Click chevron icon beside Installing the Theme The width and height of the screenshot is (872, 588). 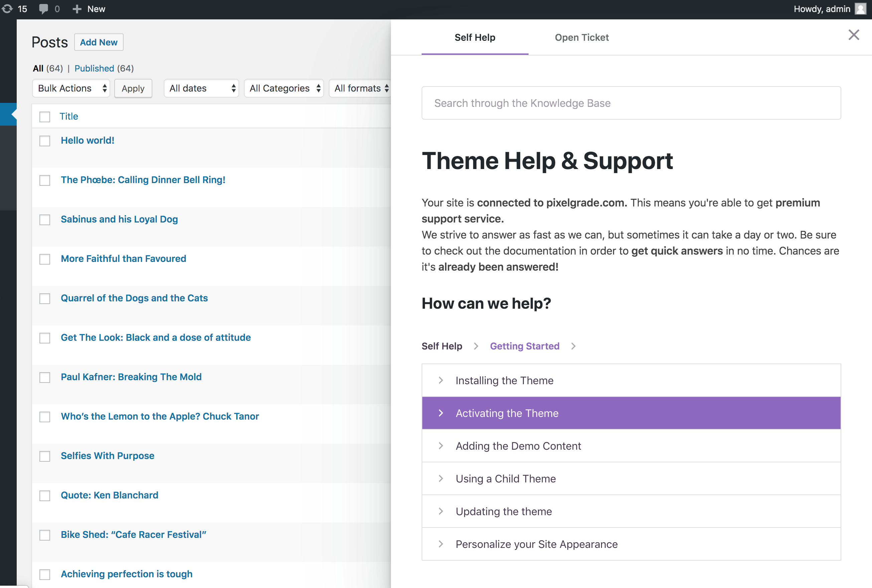(441, 380)
